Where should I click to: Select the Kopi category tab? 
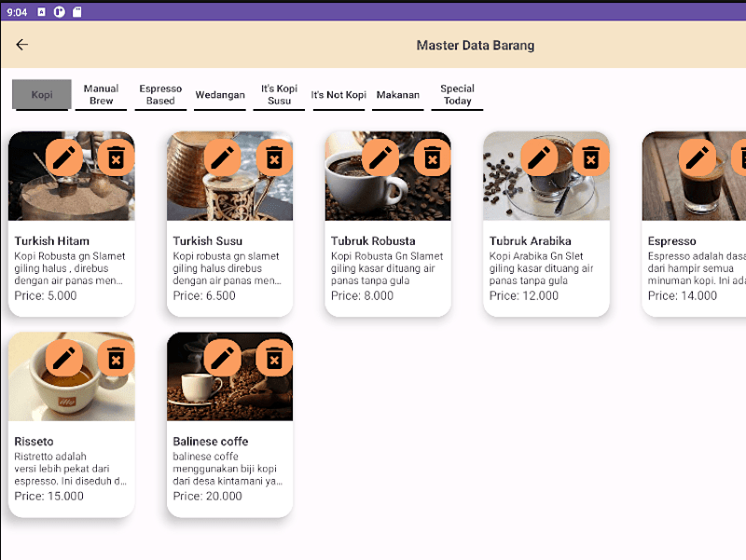click(42, 95)
